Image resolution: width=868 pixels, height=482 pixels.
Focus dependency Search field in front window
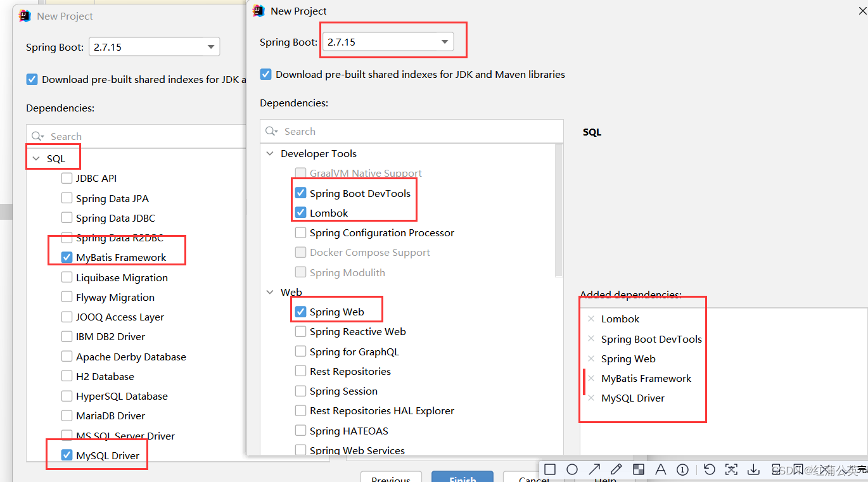click(x=412, y=131)
